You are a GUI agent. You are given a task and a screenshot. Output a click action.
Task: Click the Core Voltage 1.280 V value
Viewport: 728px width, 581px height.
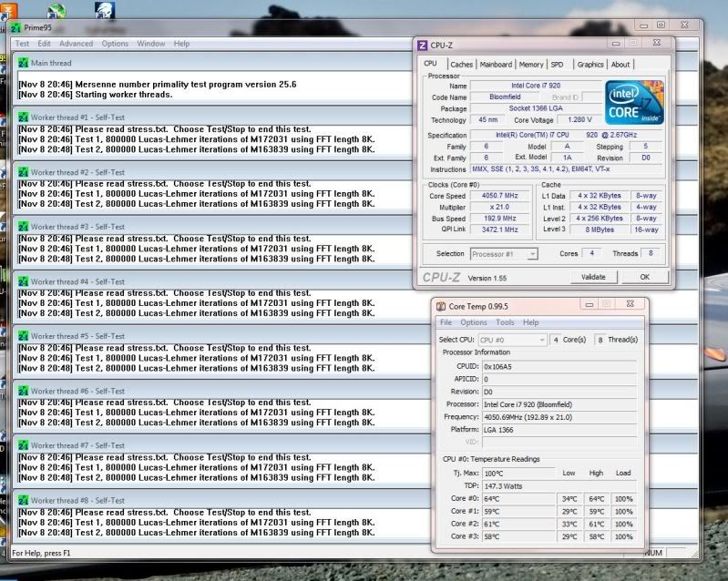[x=579, y=119]
